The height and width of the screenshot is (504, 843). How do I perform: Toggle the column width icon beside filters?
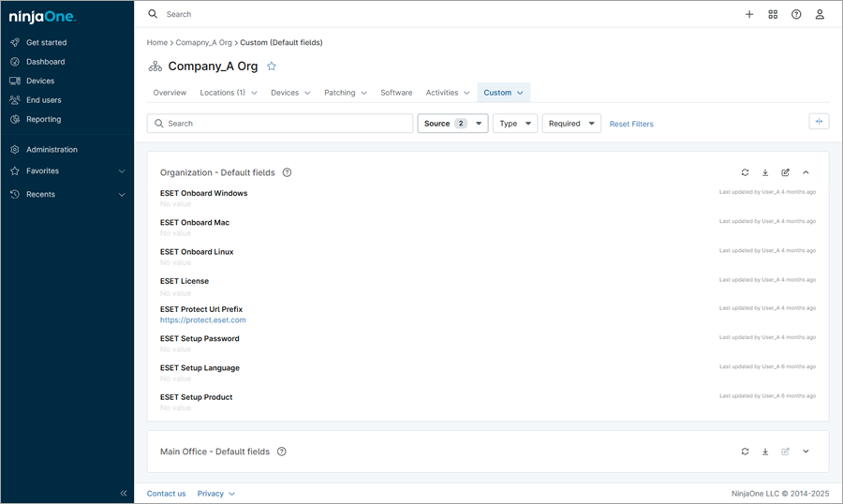[x=819, y=122]
